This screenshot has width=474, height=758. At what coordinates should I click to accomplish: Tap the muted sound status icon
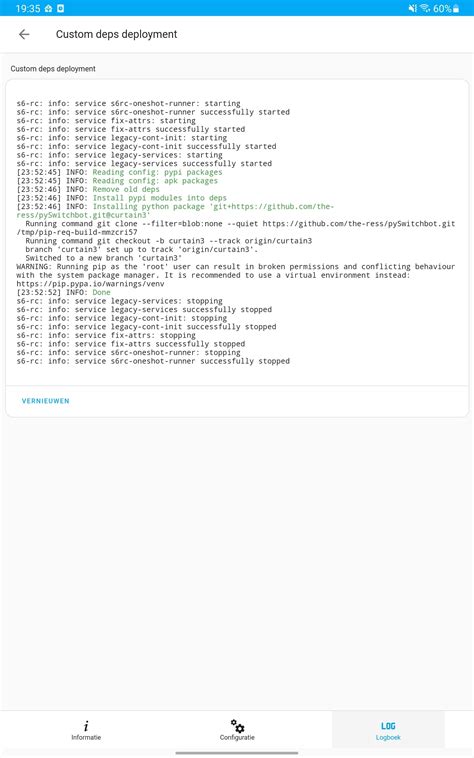(x=412, y=8)
